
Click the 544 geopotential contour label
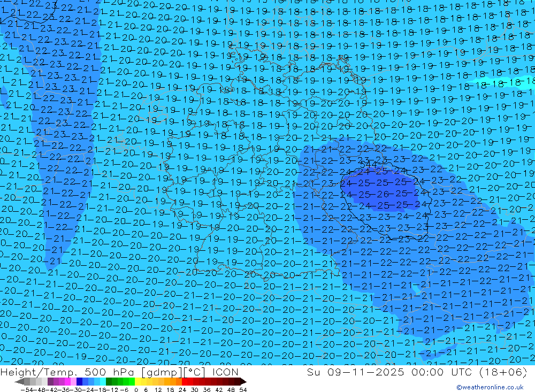(x=369, y=164)
